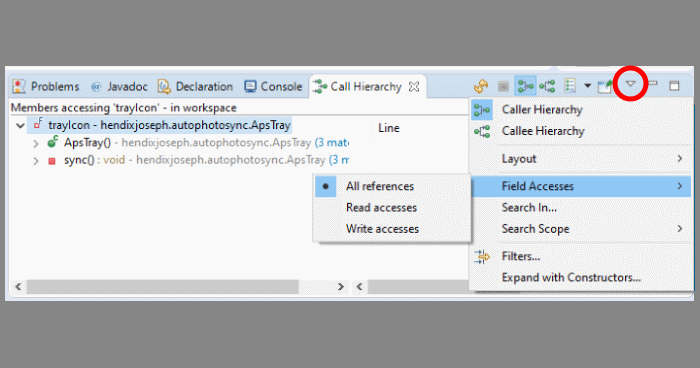Expand the ApsTray() constructor node
The width and height of the screenshot is (700, 368).
pyautogui.click(x=36, y=143)
